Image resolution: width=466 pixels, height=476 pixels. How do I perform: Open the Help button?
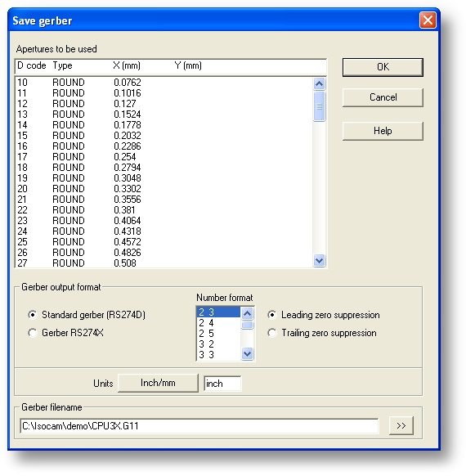[x=383, y=131]
